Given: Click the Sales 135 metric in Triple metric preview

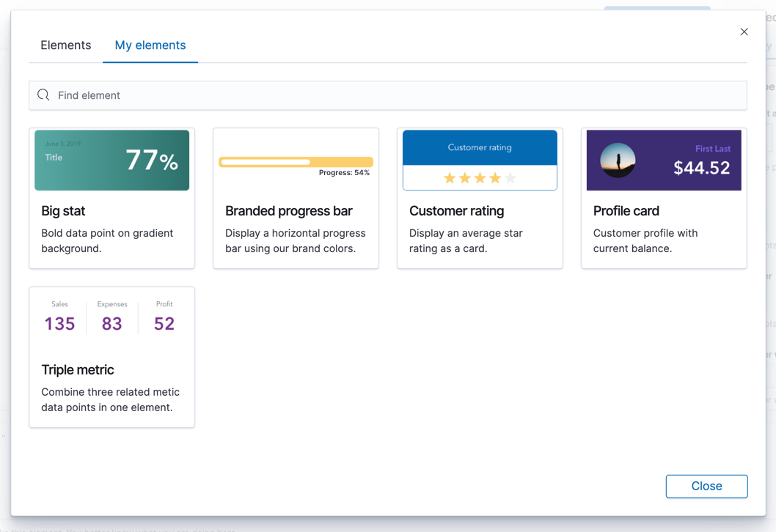Looking at the screenshot, I should click(59, 317).
